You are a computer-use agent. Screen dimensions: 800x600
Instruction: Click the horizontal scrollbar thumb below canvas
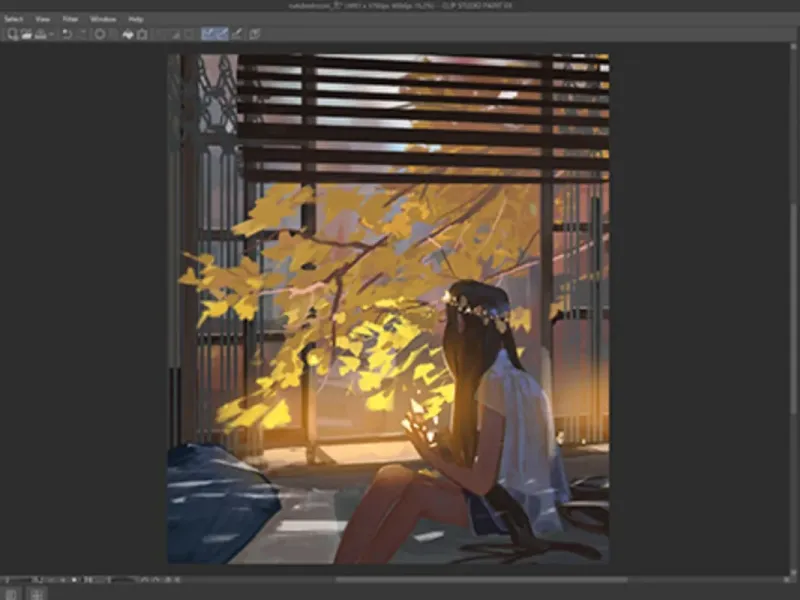pos(482,580)
